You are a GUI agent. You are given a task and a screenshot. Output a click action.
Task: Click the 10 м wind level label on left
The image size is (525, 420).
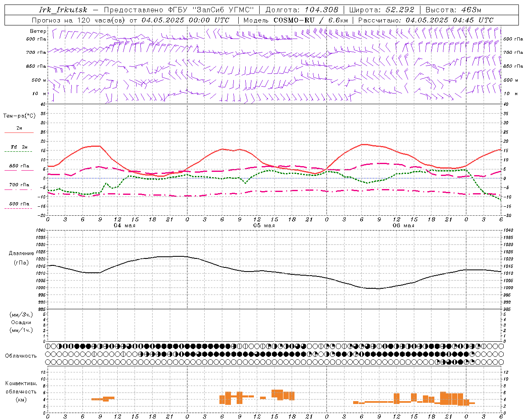coord(39,94)
